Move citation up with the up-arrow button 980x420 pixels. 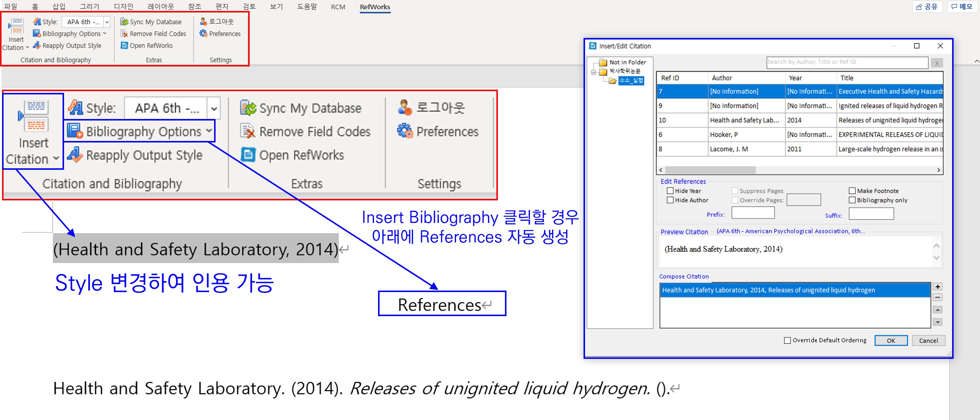[x=938, y=310]
